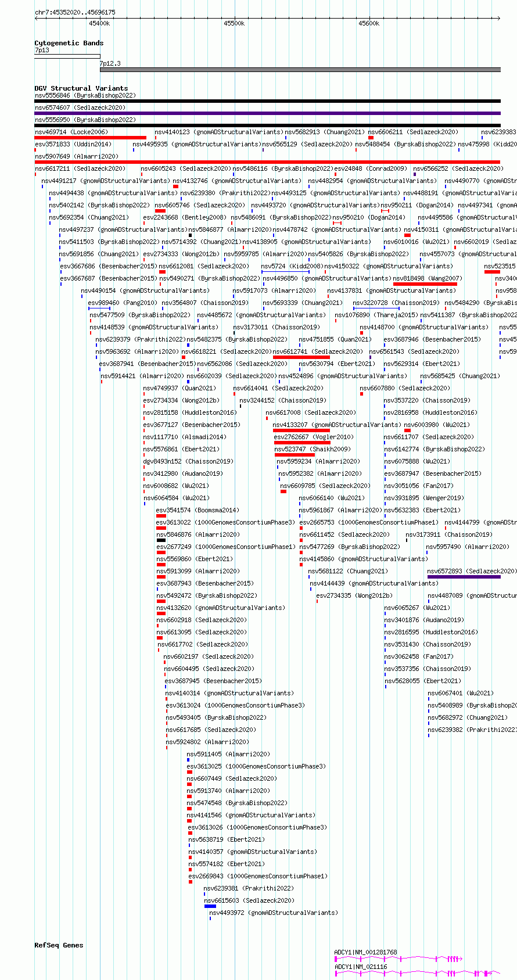This screenshot has width=517, height=980.
Task: Click the 45500k ruler position label
Action: click(234, 23)
